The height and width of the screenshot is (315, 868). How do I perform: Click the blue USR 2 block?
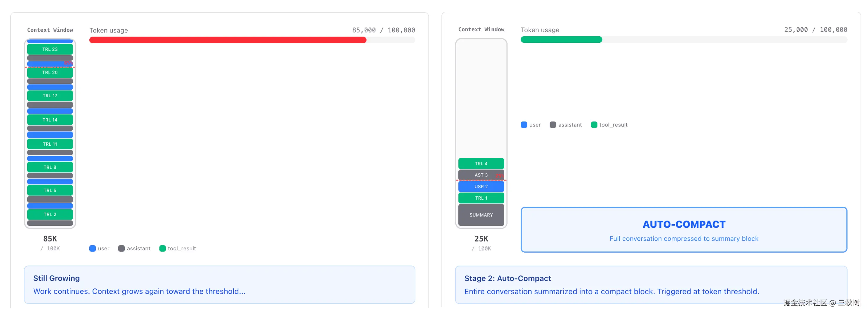tap(481, 187)
